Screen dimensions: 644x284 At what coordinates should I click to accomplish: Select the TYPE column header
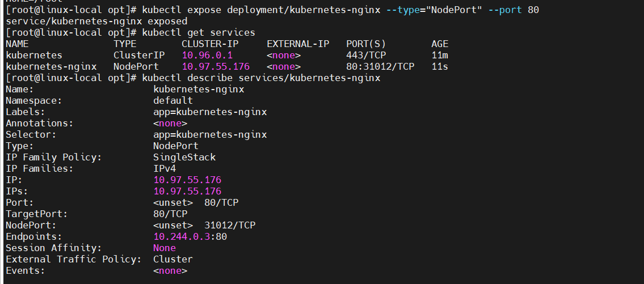click(125, 44)
